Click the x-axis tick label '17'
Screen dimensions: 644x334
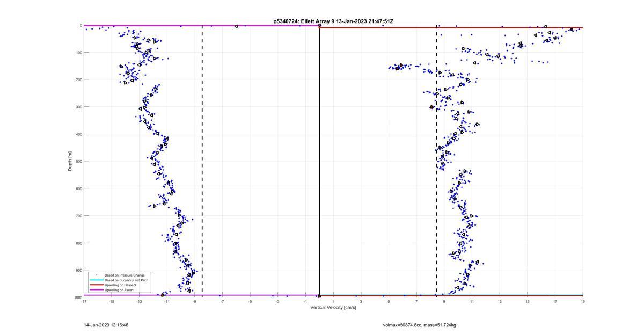pos(555,301)
